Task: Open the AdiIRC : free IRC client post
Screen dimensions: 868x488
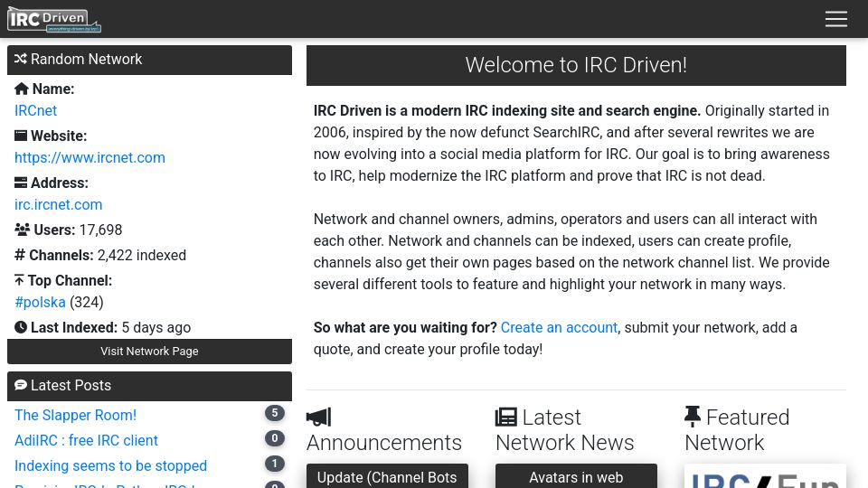Action: (86, 440)
